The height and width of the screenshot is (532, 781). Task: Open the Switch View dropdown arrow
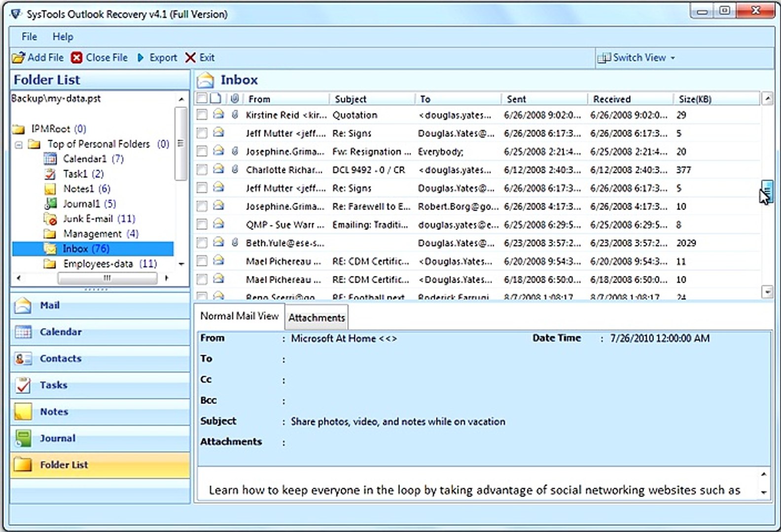(x=673, y=58)
